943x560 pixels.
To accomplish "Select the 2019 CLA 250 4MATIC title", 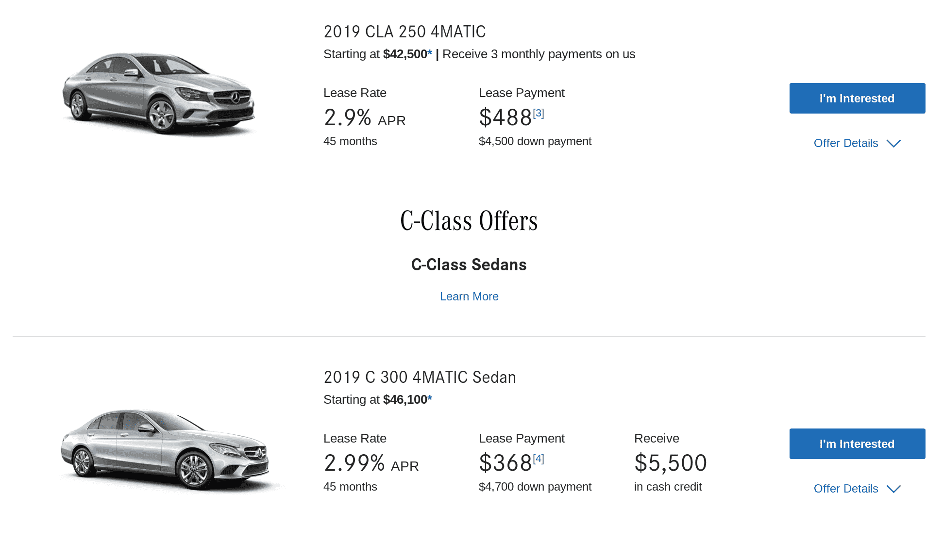I will coord(404,32).
